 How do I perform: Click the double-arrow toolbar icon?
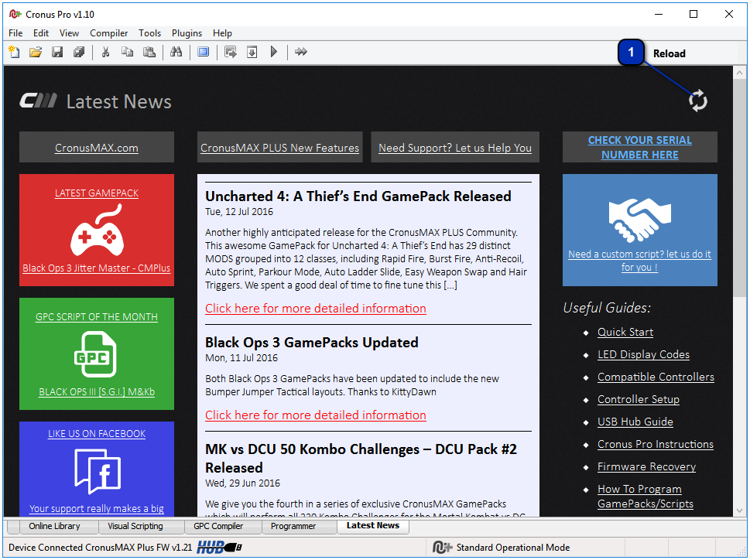tap(301, 52)
